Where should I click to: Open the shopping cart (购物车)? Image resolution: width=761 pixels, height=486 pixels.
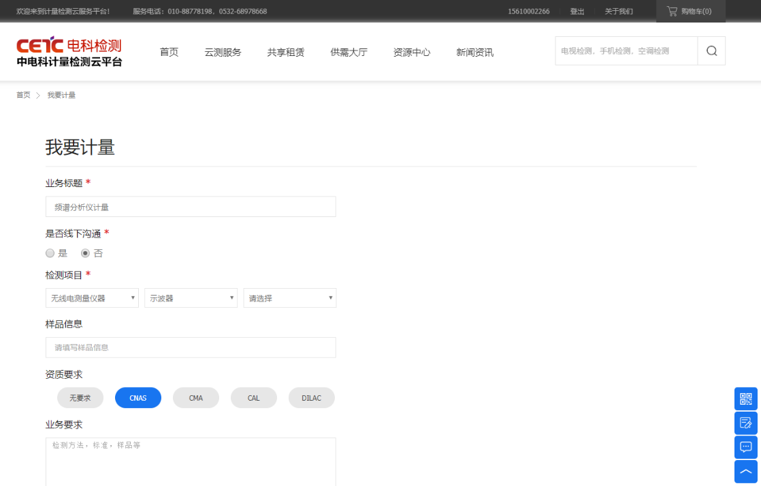pos(689,11)
